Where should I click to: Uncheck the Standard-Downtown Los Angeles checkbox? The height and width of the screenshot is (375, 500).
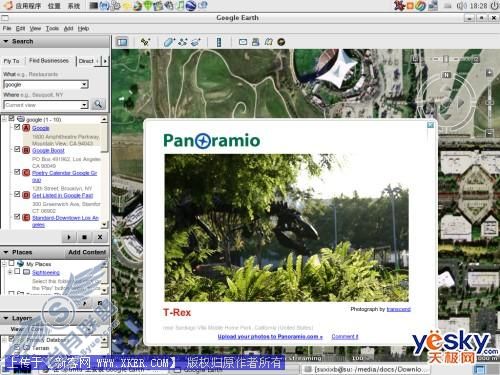pos(17,217)
